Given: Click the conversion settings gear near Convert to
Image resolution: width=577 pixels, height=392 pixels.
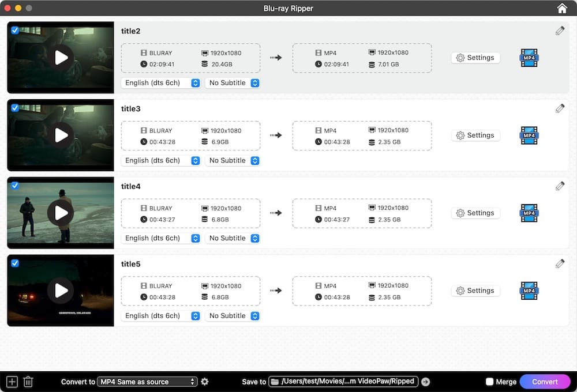Looking at the screenshot, I should (x=205, y=381).
